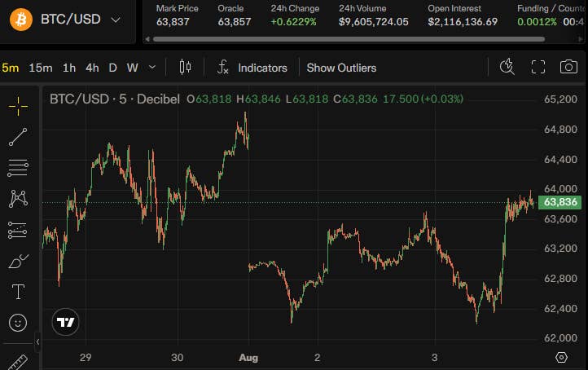Open the forecasting and measurement tool
The image size is (588, 370).
click(x=18, y=230)
